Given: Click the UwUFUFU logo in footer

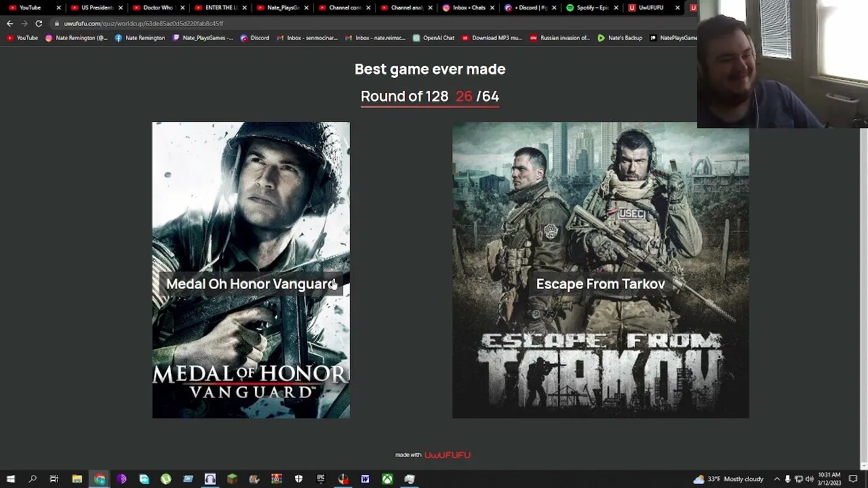Looking at the screenshot, I should pos(448,455).
